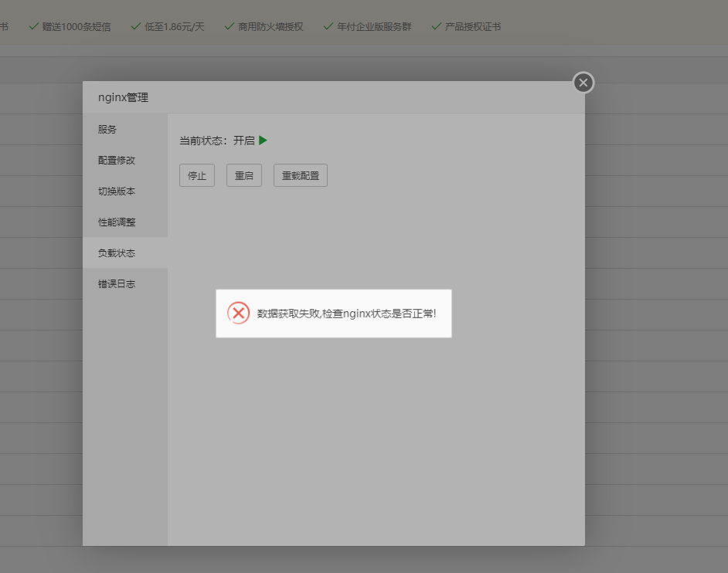Click the checkmark beside 产品授权证书

[x=436, y=26]
